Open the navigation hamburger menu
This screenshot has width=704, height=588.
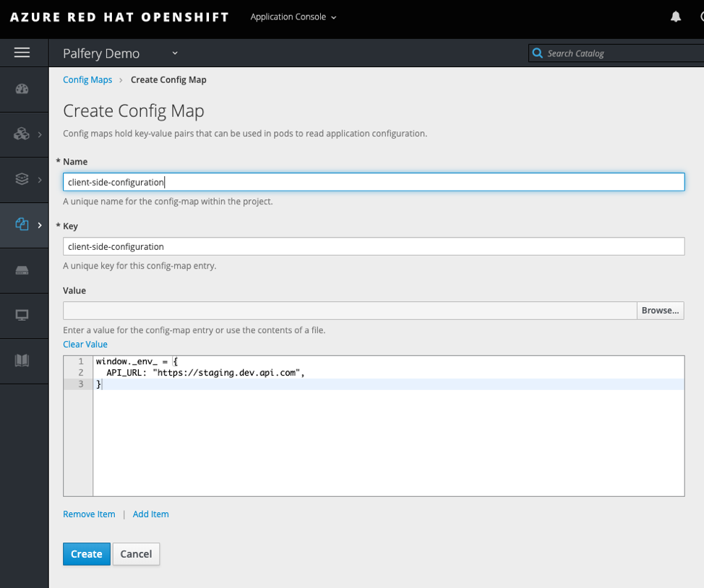[x=22, y=52]
